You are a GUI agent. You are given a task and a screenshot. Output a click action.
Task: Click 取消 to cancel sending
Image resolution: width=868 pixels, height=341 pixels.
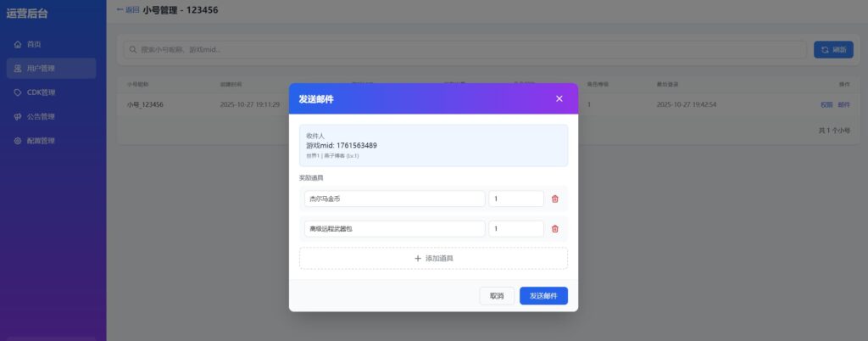(497, 295)
